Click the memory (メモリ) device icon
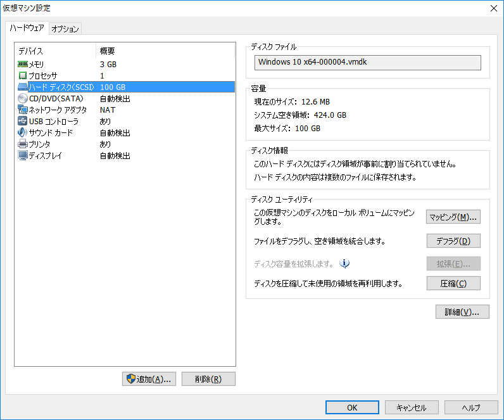This screenshot has height=420, width=504. 23,64
